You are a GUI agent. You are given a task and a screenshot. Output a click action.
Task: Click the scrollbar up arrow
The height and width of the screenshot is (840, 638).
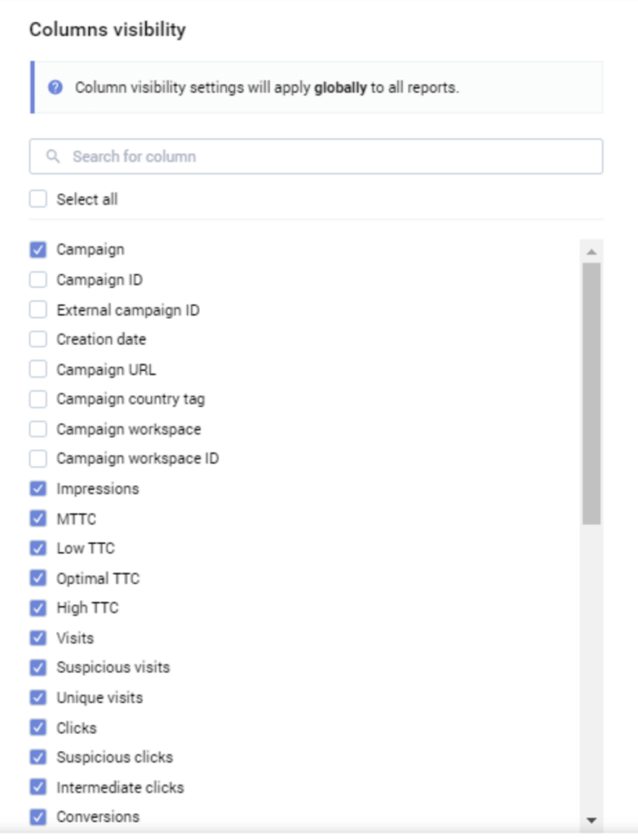tap(591, 251)
